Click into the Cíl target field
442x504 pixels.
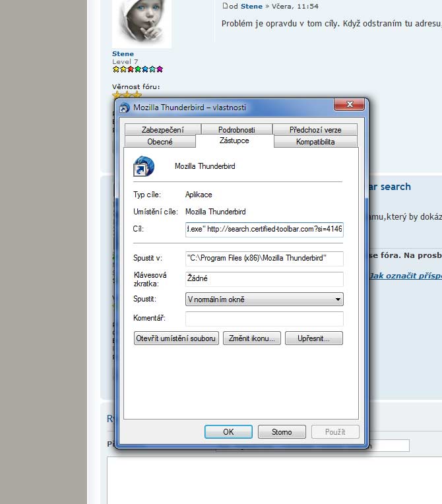click(265, 229)
